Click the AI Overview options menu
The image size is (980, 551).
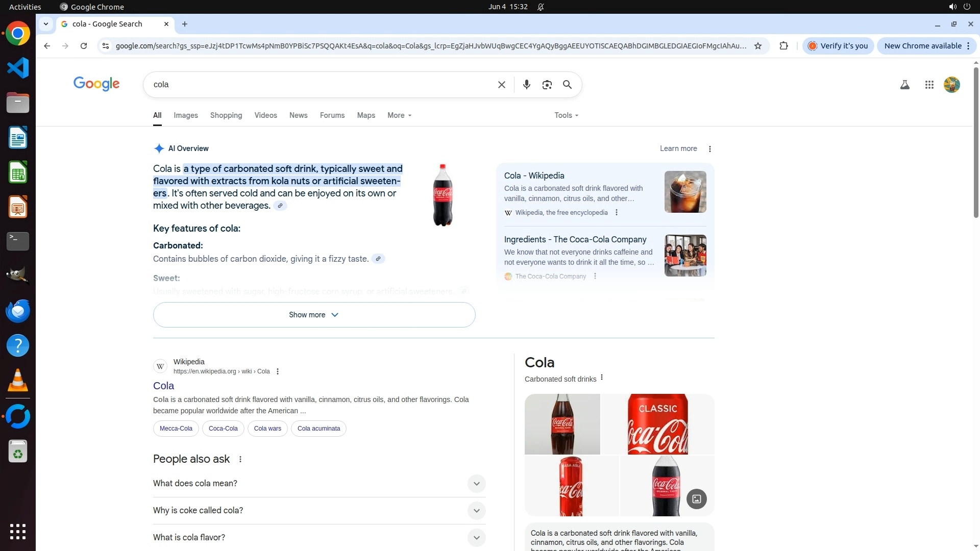click(x=709, y=149)
